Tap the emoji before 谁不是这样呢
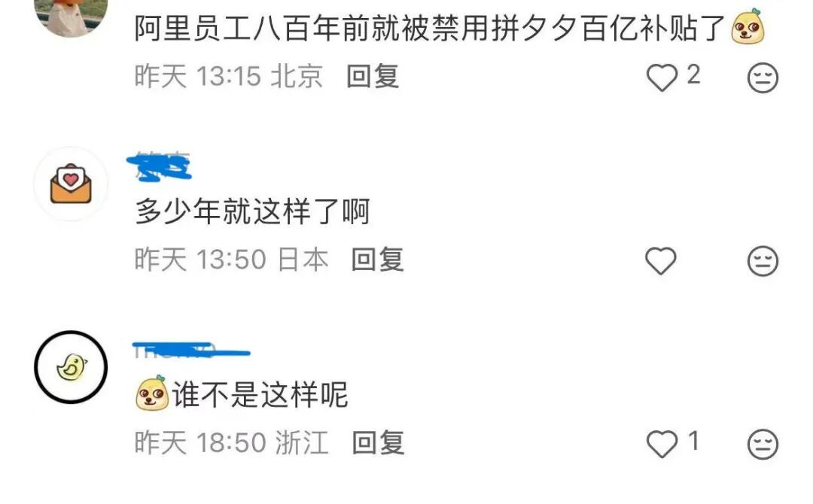 click(152, 393)
